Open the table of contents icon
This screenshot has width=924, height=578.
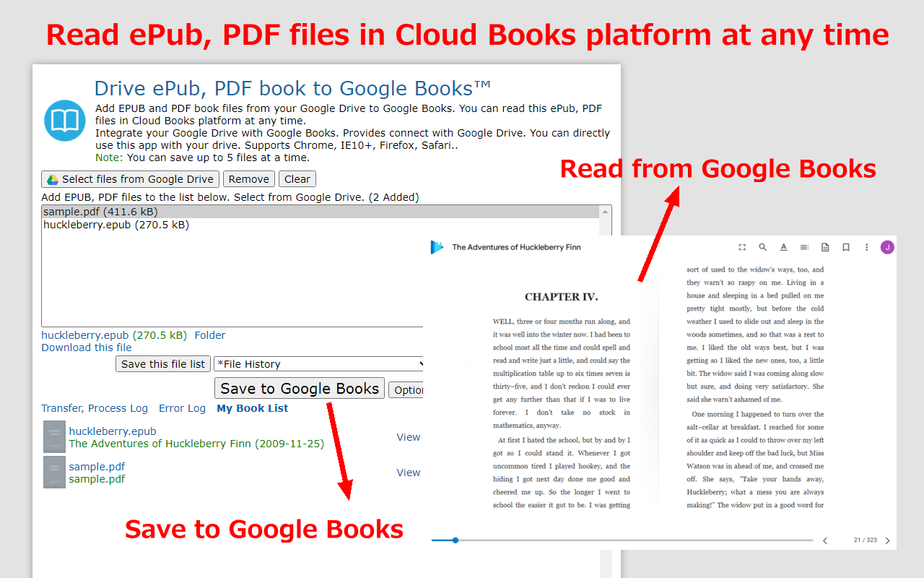(x=804, y=247)
